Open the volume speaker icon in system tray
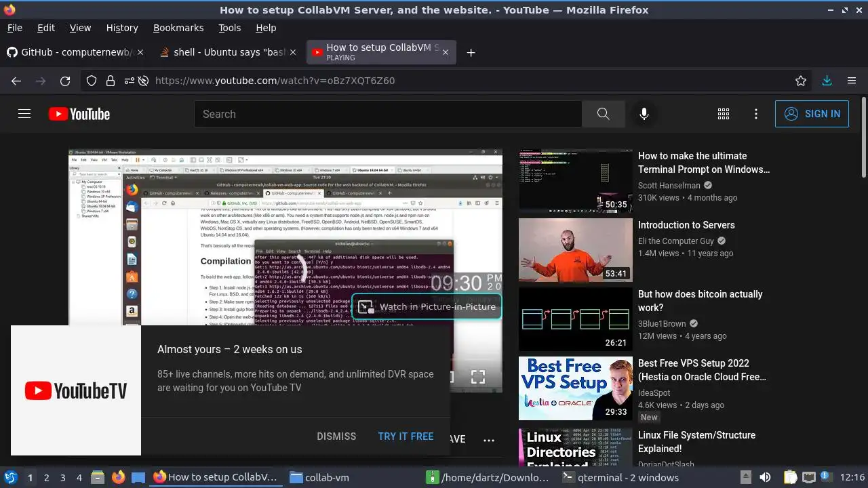Image resolution: width=868 pixels, height=488 pixels. (x=765, y=478)
